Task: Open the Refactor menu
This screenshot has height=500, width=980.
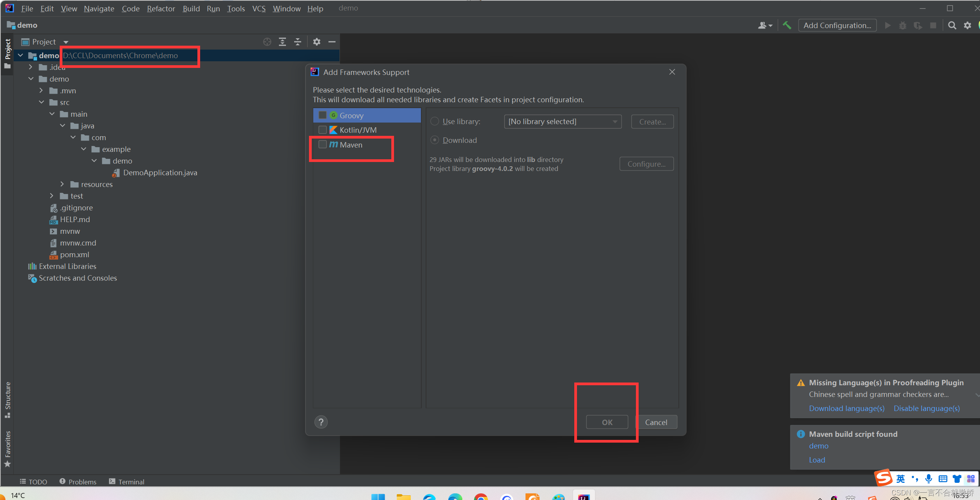Action: tap(161, 8)
